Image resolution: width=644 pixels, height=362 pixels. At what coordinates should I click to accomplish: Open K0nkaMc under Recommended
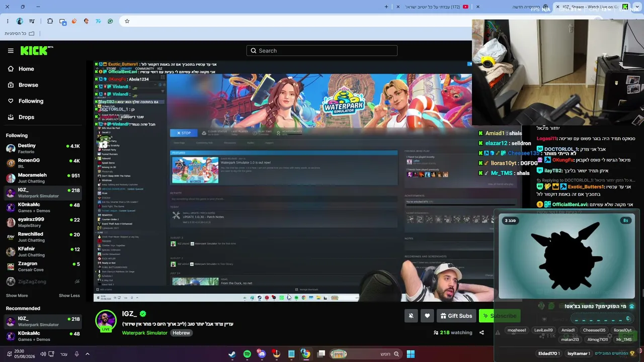[43, 336]
